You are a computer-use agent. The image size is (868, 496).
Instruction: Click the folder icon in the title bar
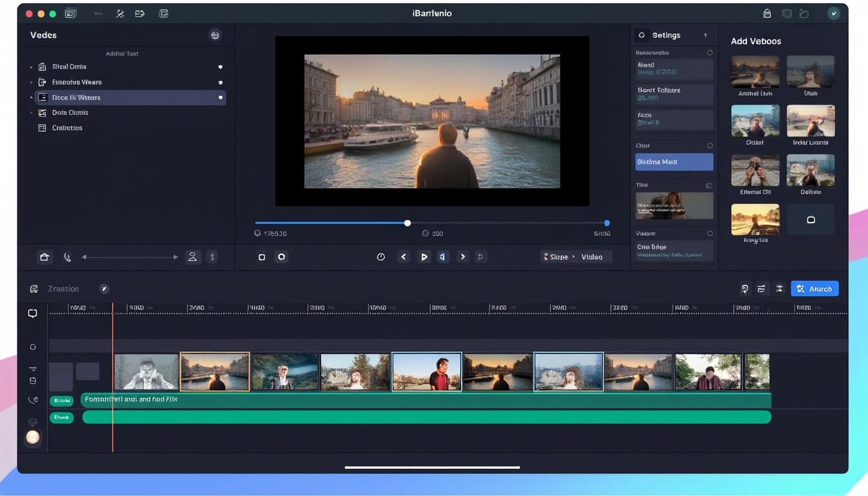pos(804,14)
